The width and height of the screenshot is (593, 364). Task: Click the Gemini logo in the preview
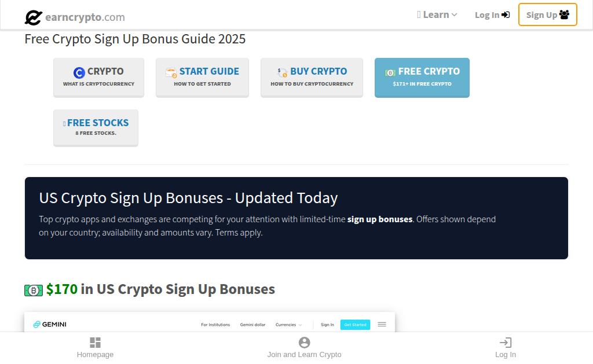click(x=50, y=325)
